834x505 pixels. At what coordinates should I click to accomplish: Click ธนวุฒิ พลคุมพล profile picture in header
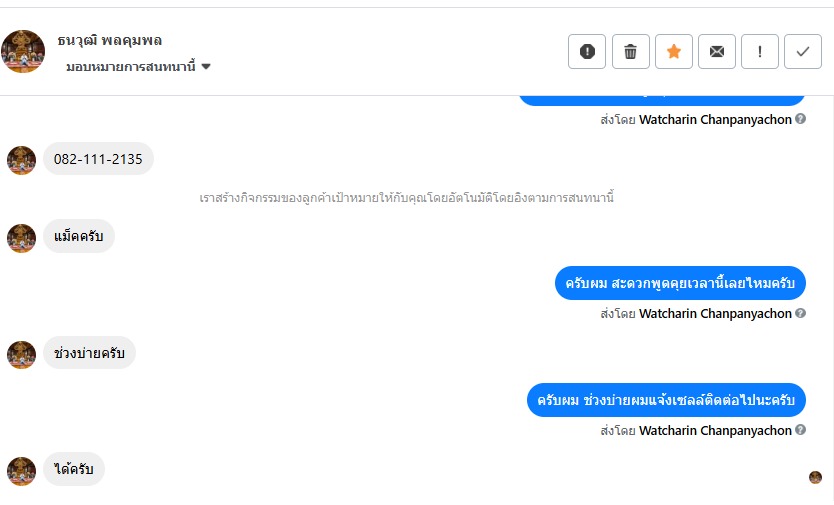coord(23,52)
